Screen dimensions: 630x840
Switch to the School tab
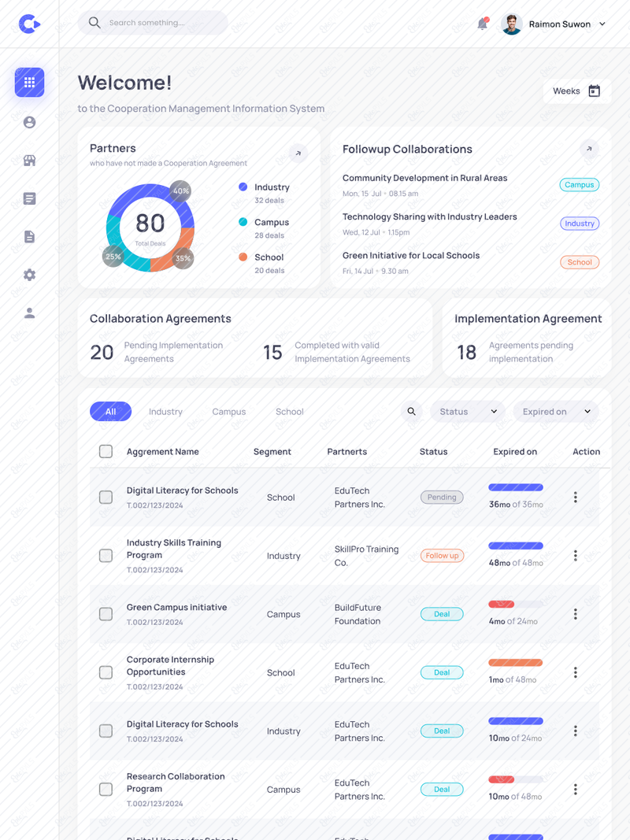[x=289, y=412]
